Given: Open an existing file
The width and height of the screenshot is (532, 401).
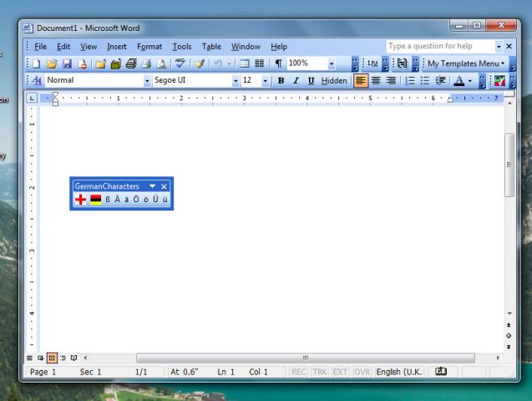Looking at the screenshot, I should [52, 63].
